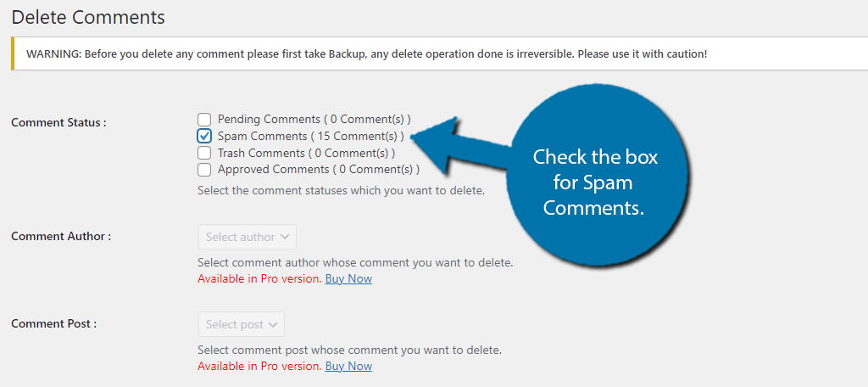Check the Approved Comments checkbox
Viewport: 868px width, 387px height.
[204, 169]
